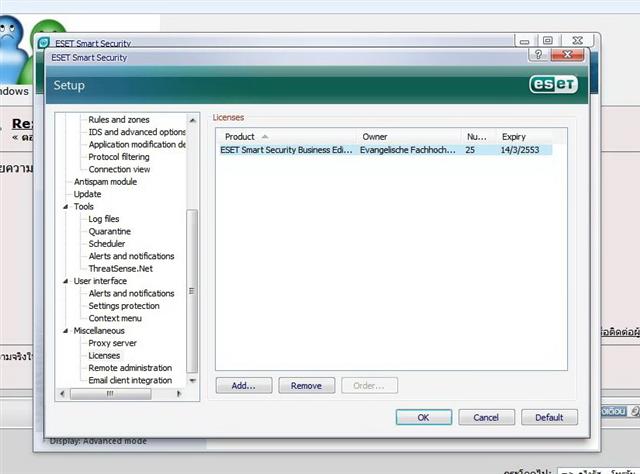This screenshot has width=640, height=474.
Task: Open Log files settings
Action: click(x=104, y=219)
